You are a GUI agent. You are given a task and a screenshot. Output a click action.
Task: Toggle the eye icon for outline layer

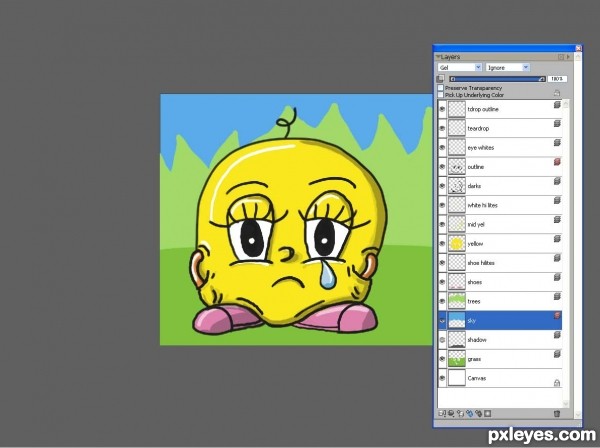(442, 167)
